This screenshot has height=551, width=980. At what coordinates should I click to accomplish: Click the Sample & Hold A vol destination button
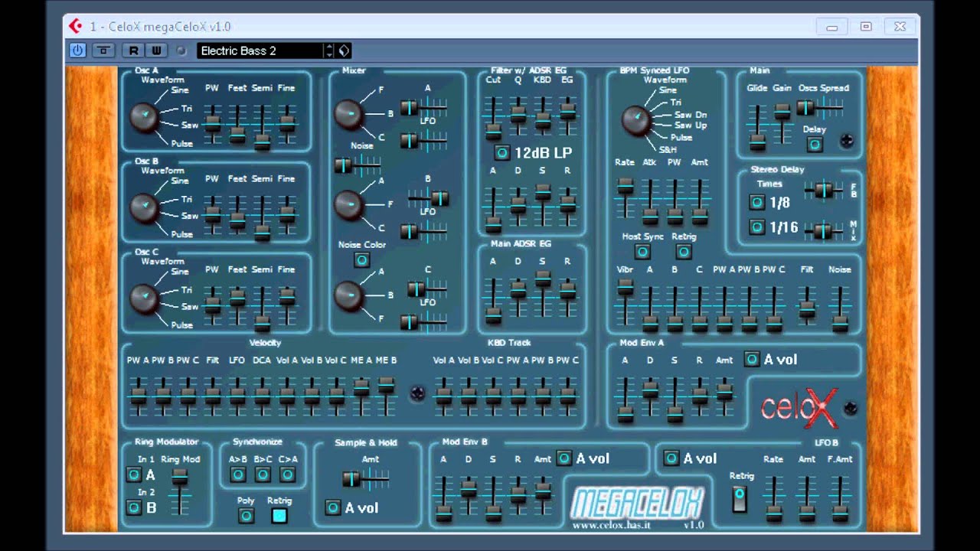point(332,507)
